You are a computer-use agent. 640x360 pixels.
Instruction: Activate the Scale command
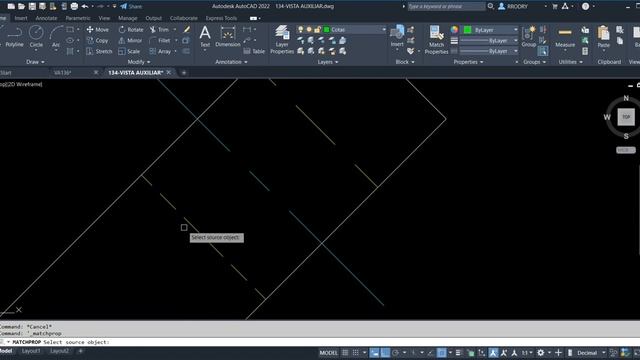tap(129, 51)
